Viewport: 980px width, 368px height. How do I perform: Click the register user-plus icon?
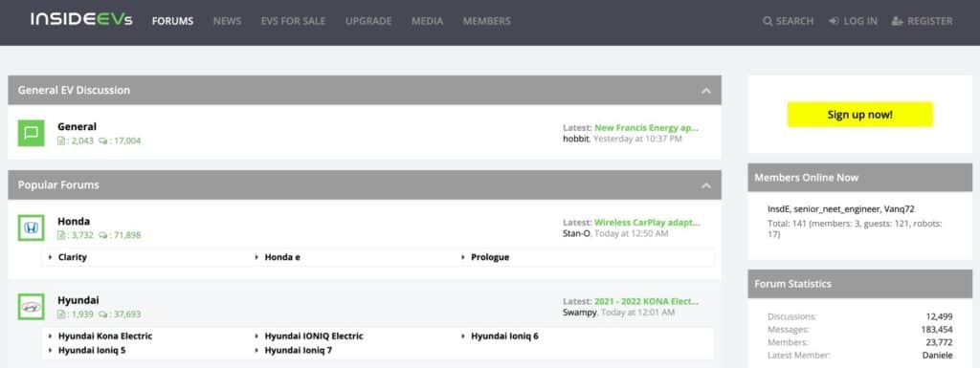point(898,21)
